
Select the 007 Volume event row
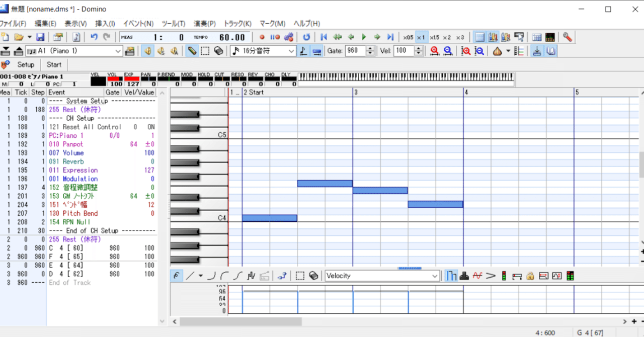[78, 153]
